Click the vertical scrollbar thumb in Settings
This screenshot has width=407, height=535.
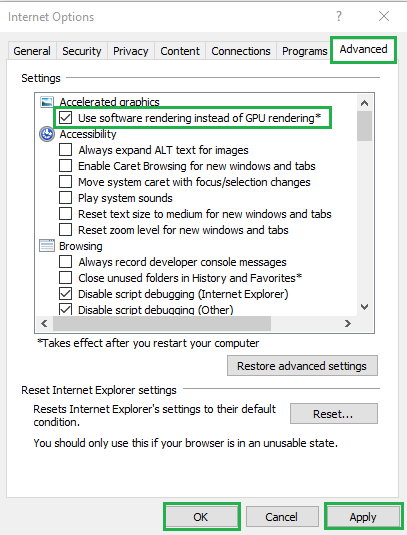coord(364,126)
